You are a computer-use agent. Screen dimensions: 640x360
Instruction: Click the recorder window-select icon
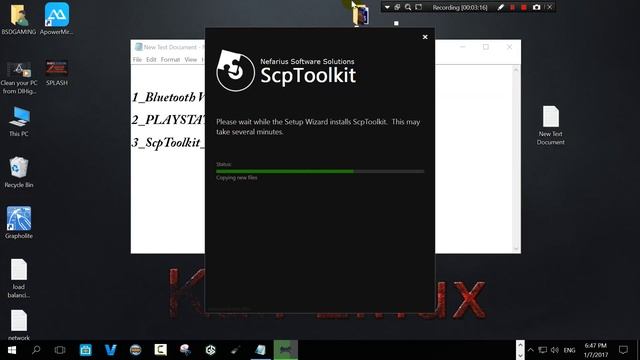397,7
